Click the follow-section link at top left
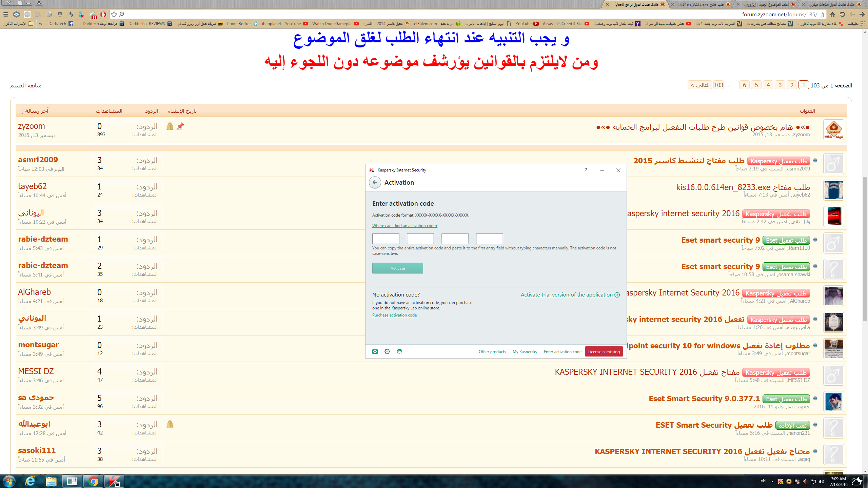The width and height of the screenshot is (868, 488). (26, 85)
